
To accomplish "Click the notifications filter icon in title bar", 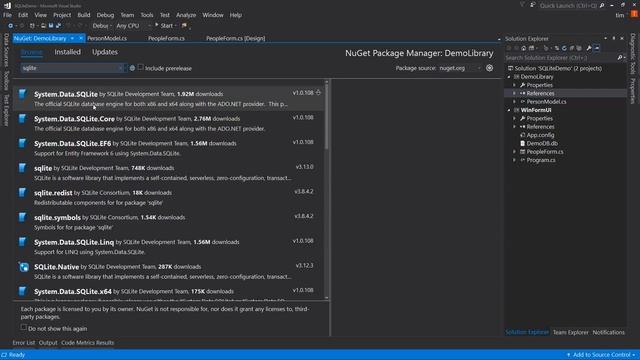I will tap(522, 5).
